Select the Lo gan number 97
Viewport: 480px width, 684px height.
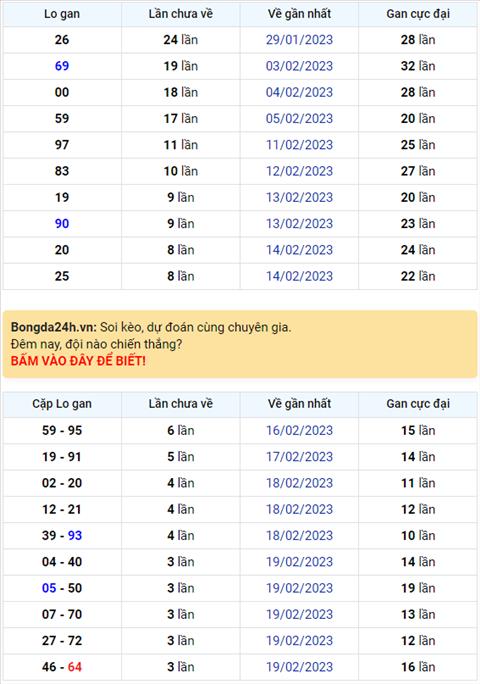[62, 145]
